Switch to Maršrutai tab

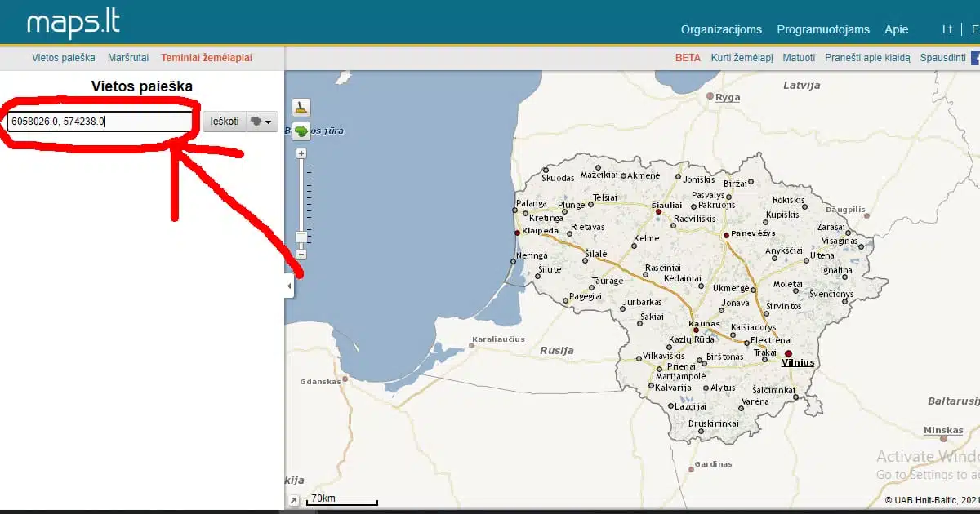[x=128, y=58]
